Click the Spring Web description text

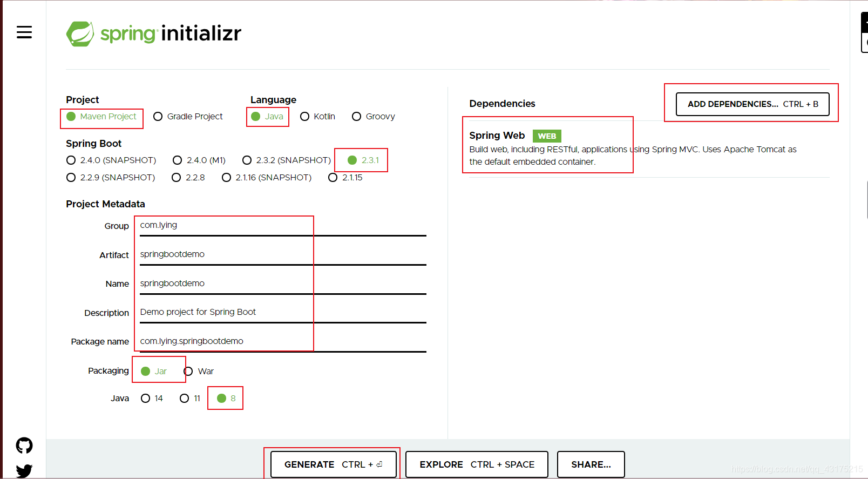click(633, 156)
